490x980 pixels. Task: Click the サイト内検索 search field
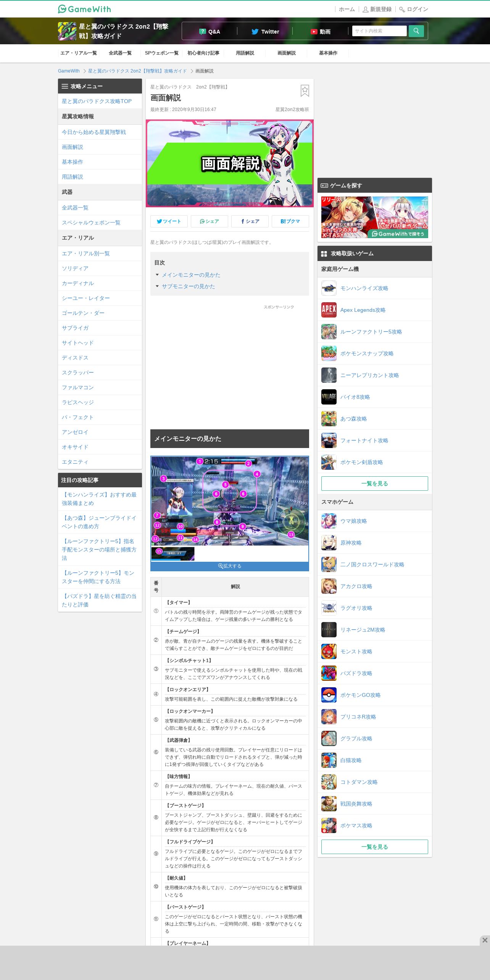point(380,31)
